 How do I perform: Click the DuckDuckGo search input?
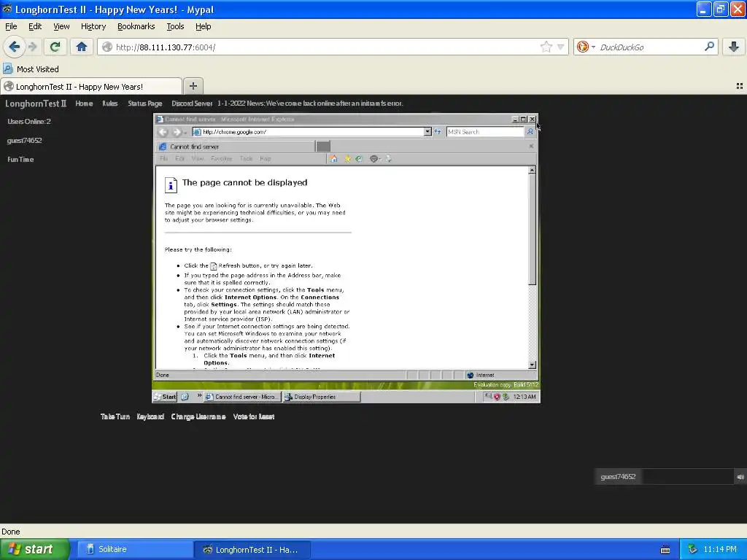(x=650, y=47)
